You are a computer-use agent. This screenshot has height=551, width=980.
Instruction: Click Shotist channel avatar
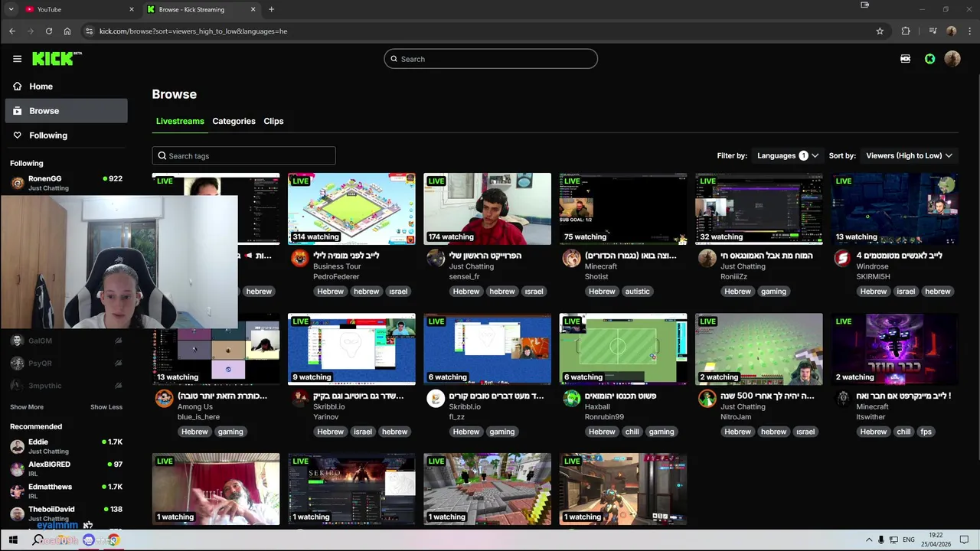(571, 258)
